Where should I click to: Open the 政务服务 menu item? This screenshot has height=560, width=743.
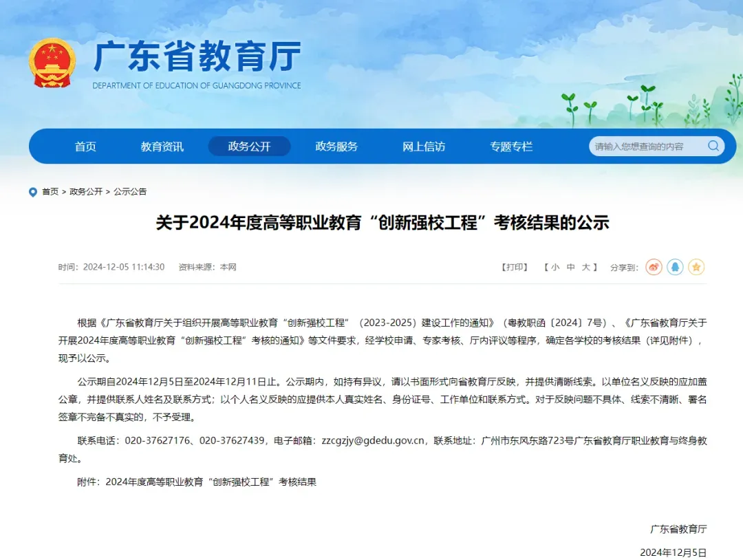pyautogui.click(x=336, y=147)
